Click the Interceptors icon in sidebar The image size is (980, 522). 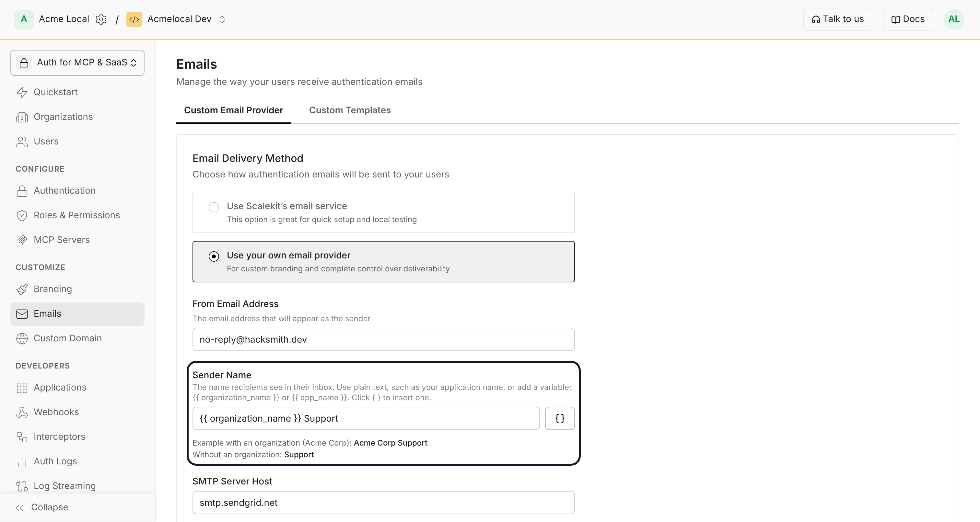tap(22, 437)
